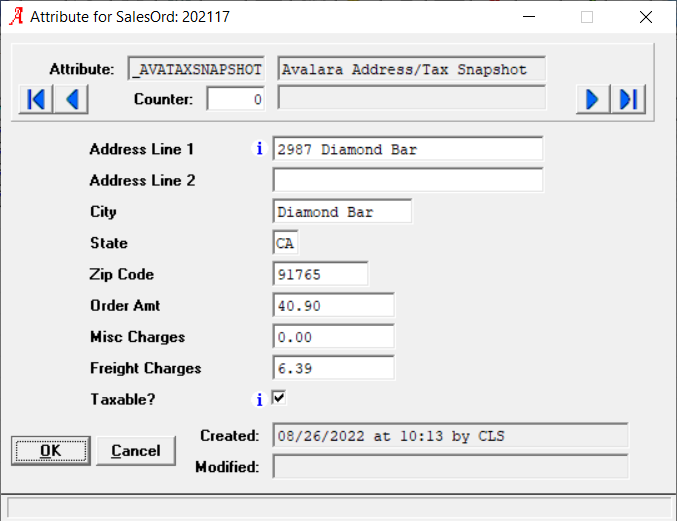Click the Address Line 2 label
This screenshot has width=677, height=521.
142,180
